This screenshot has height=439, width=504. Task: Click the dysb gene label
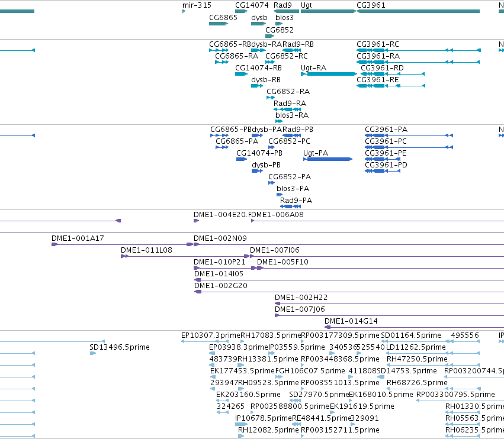[259, 18]
